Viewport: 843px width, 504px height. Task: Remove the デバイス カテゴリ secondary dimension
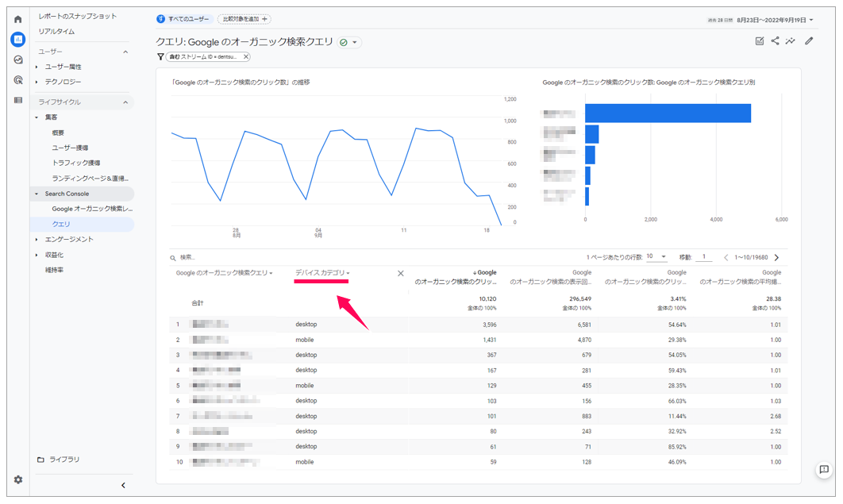coord(400,273)
